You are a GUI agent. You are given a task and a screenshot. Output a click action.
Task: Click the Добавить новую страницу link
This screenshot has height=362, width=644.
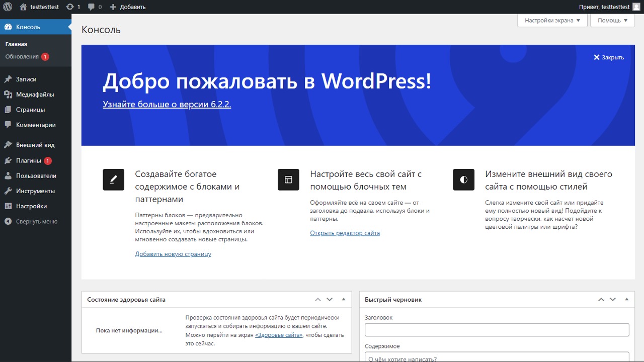coord(173,254)
